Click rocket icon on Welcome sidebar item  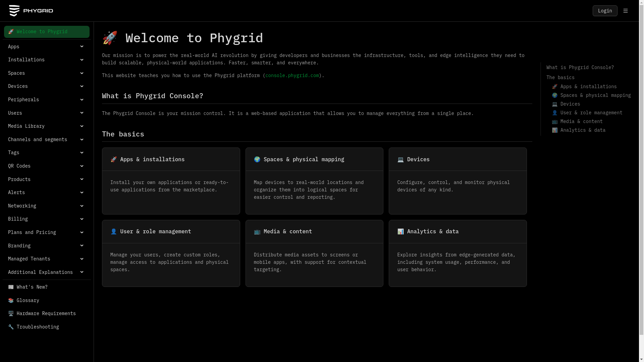click(x=11, y=32)
